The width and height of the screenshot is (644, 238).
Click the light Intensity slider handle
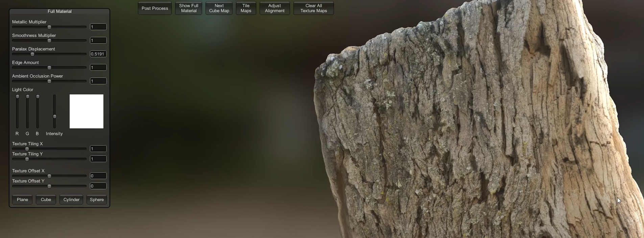(55, 116)
